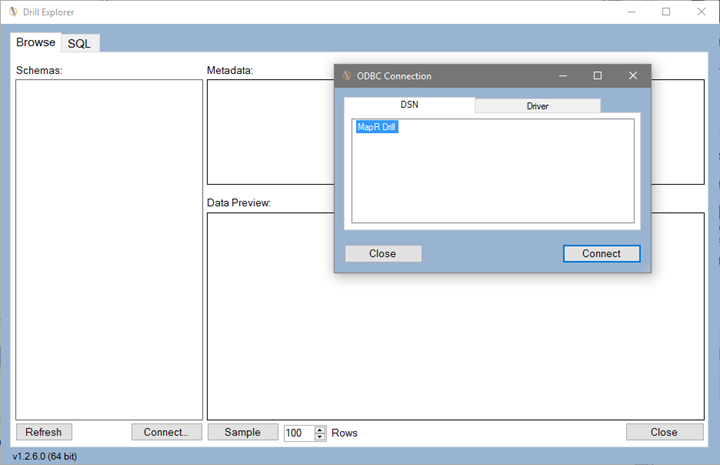Click the ODBC Connection dialog title icon
This screenshot has width=720, height=465.
(x=347, y=76)
